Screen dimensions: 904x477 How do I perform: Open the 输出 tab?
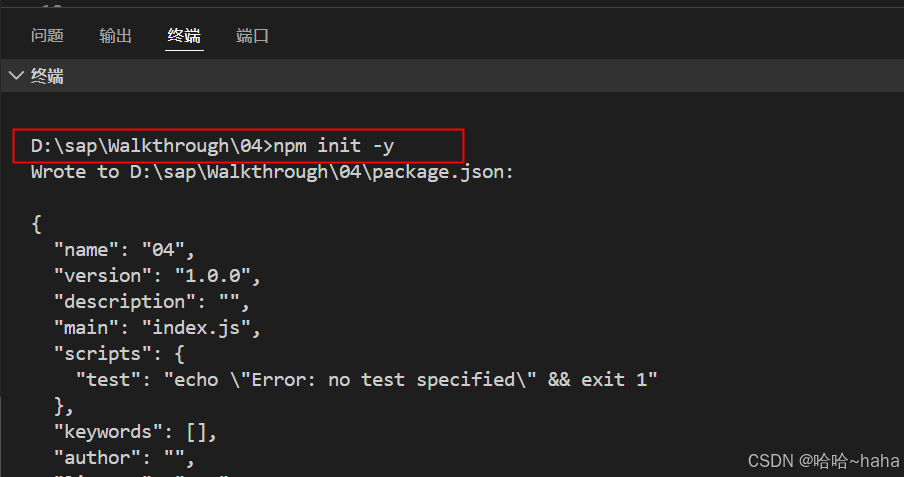point(115,36)
